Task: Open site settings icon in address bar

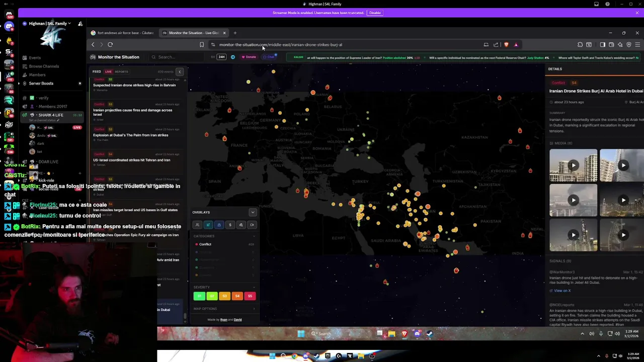Action: [213, 45]
